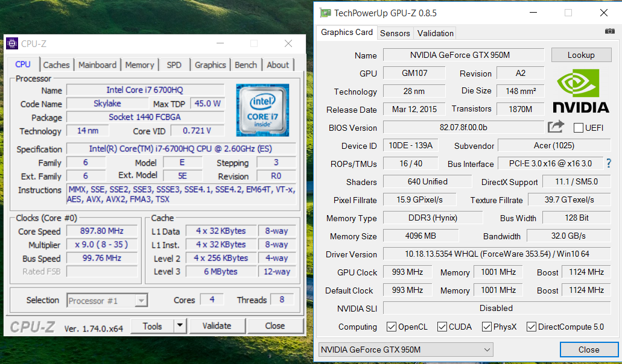This screenshot has height=364, width=622.
Task: Click the Driver Version field
Action: 497,254
